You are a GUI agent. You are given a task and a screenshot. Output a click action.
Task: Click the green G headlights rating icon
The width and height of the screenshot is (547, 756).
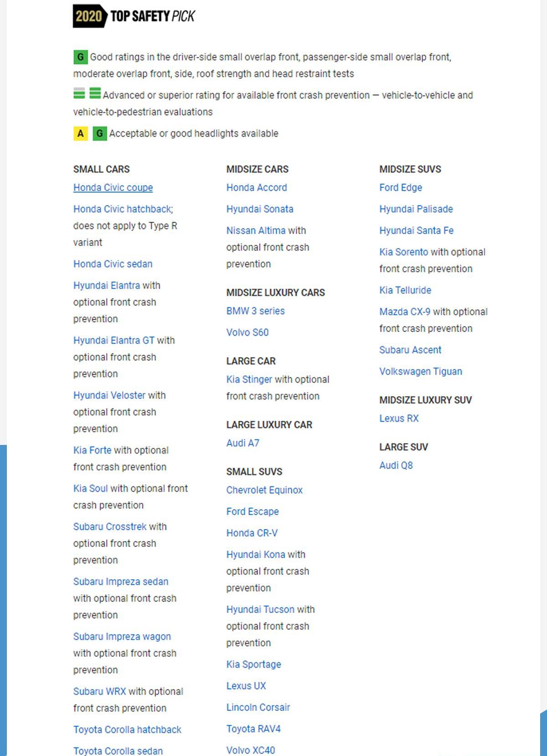click(x=99, y=133)
